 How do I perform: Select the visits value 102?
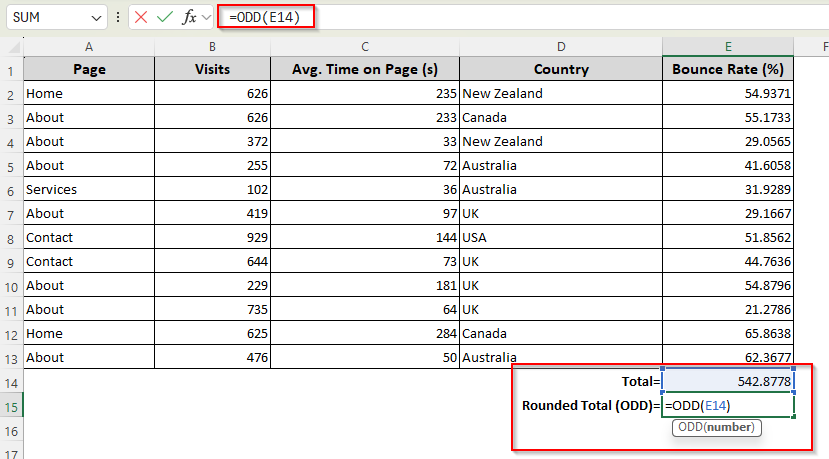(213, 189)
